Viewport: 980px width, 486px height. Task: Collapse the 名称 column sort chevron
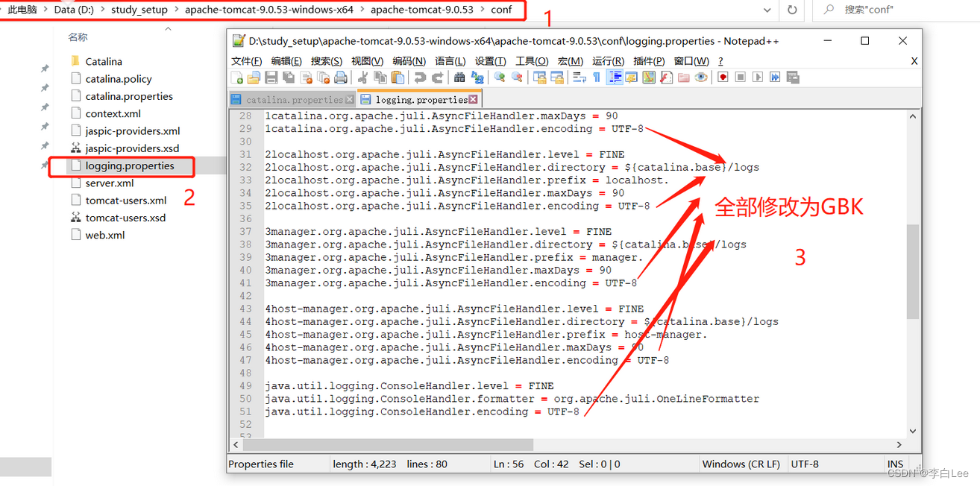tap(168, 29)
